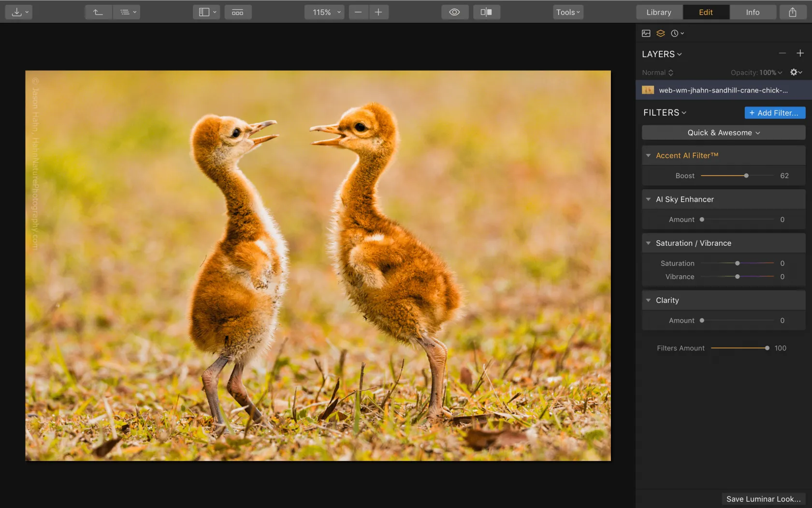812x508 pixels.
Task: Toggle the filmstrip display button
Action: (x=237, y=12)
